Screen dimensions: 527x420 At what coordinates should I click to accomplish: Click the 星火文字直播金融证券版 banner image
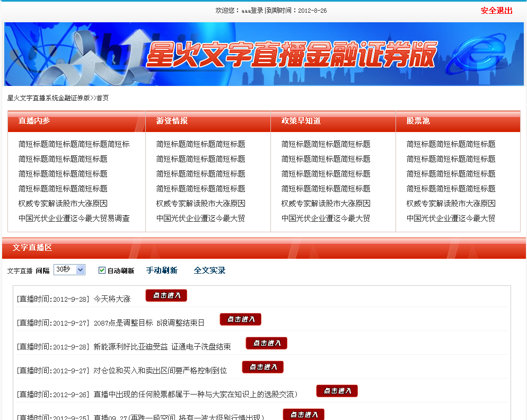point(264,54)
